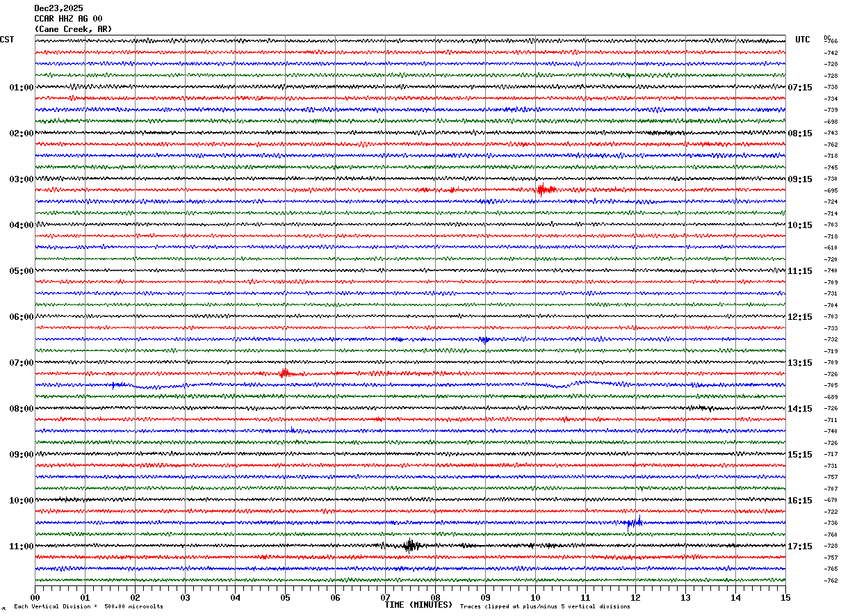The width and height of the screenshot is (841, 616).
Task: Click the UTC timezone header
Action: tap(803, 40)
